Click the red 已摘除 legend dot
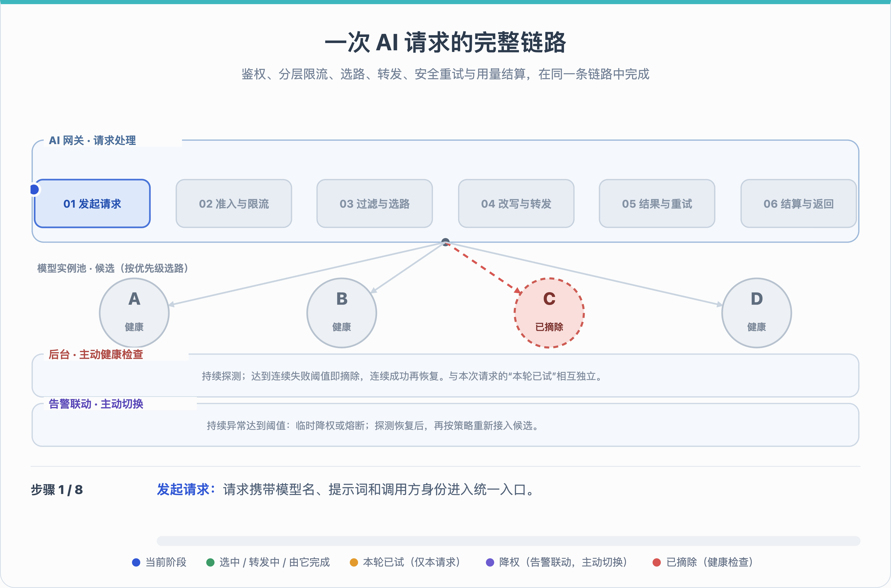 [657, 562]
